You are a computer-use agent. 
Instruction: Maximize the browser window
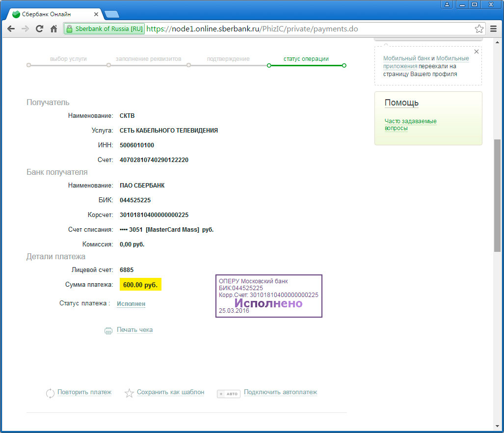[x=475, y=4]
